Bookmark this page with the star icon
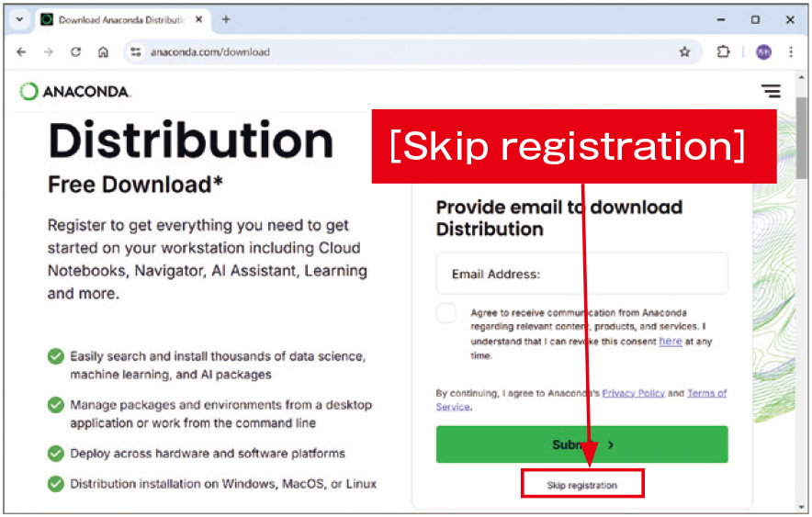The image size is (812, 517). tap(684, 52)
